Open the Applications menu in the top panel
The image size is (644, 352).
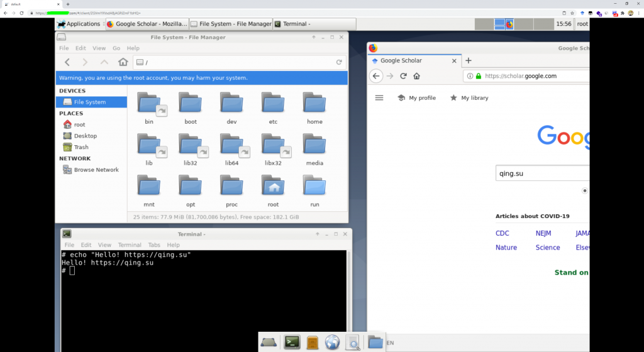tap(79, 24)
